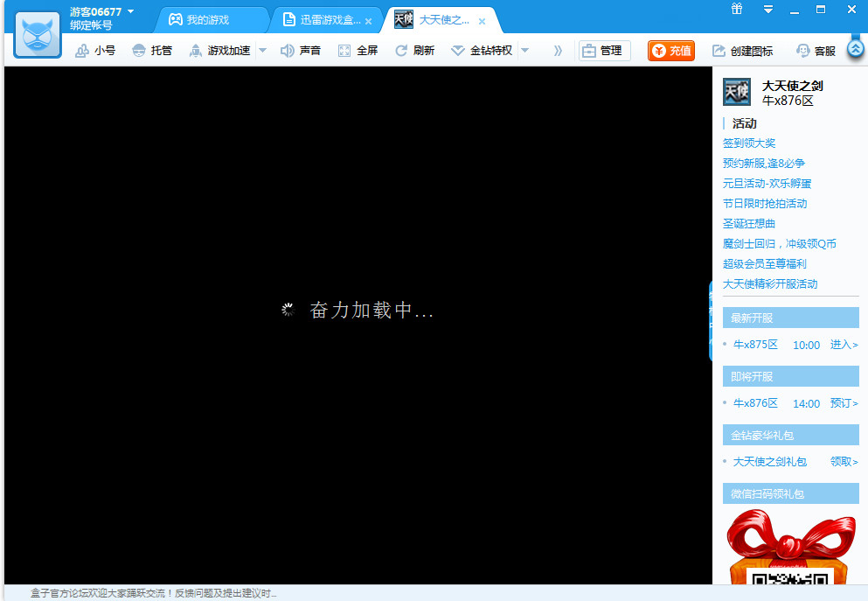Click 刷新 to refresh the game
868x601 pixels.
click(414, 51)
